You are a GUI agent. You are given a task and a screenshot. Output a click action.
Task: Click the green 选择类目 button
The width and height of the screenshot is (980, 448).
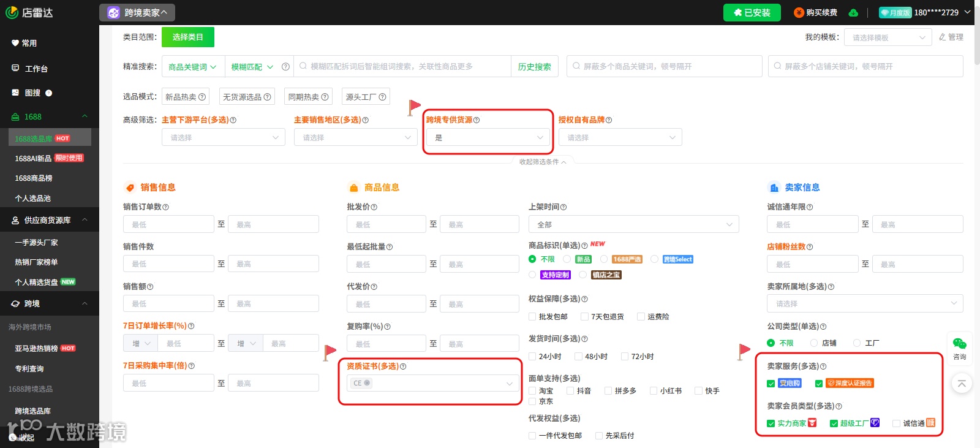tap(188, 37)
